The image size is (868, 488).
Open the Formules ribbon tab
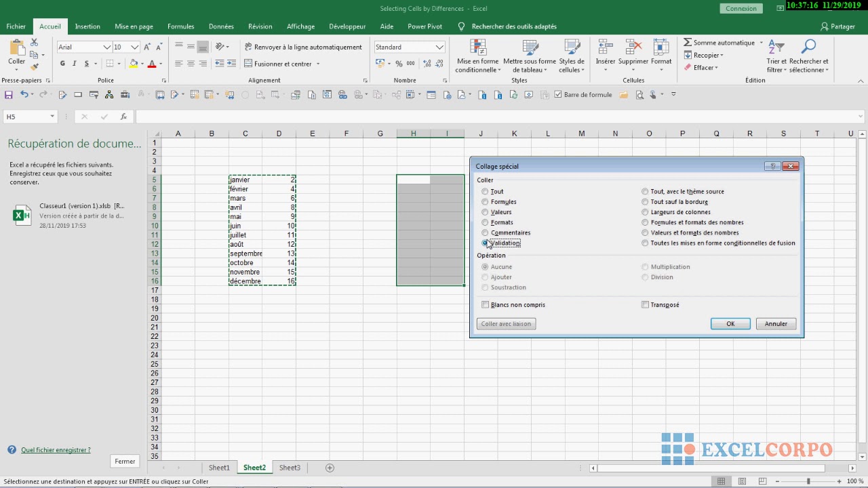click(180, 26)
